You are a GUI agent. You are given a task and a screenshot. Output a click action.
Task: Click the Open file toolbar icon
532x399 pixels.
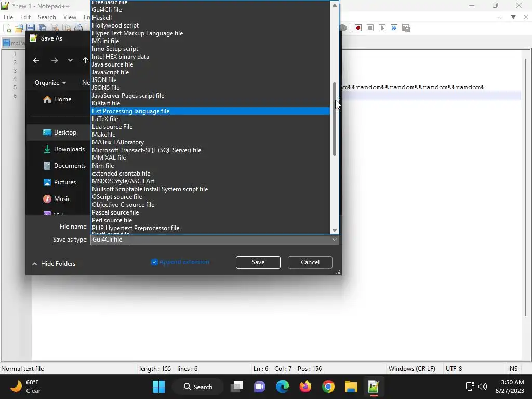pos(18,28)
